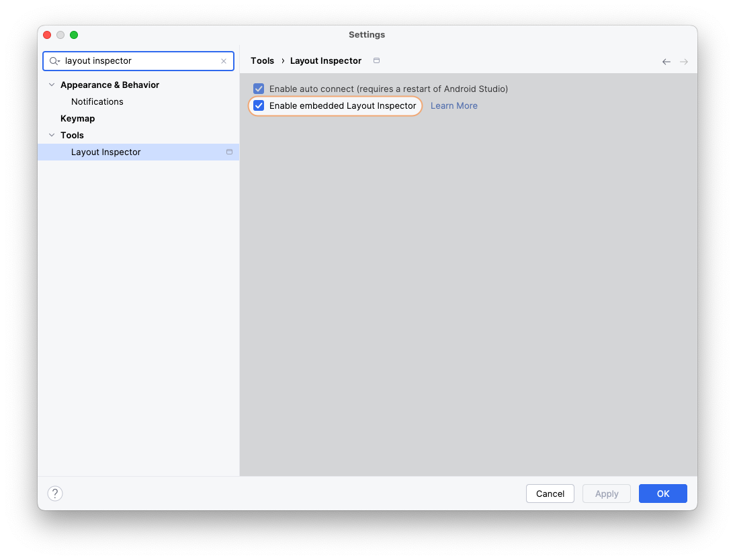Cancel the settings dialog
The width and height of the screenshot is (735, 560).
click(550, 493)
